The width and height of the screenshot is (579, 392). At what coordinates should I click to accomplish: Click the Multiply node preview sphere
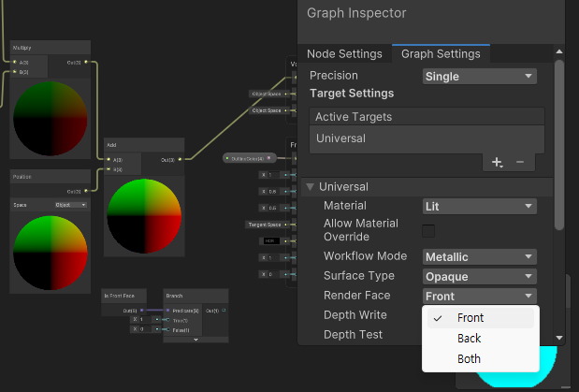pyautogui.click(x=51, y=119)
